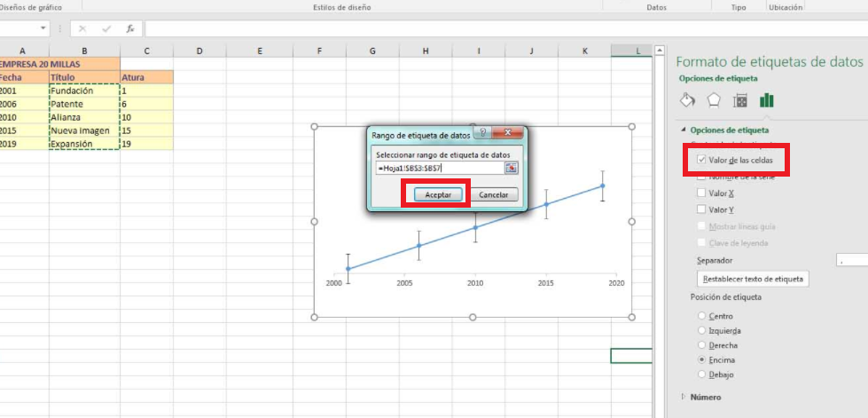Viewport: 868px width, 418px height.
Task: Enable the Valor X checkbox
Action: click(x=700, y=193)
